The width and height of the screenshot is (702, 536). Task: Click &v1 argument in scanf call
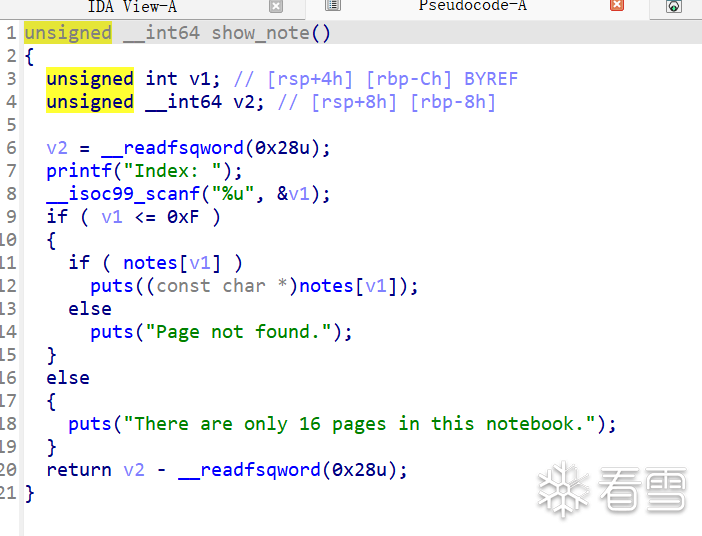[x=294, y=194]
